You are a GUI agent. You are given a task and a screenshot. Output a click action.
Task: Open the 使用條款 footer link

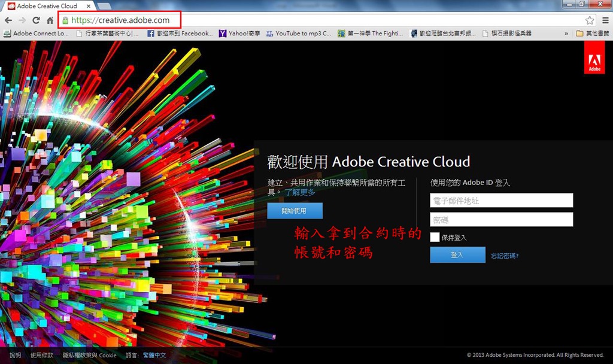tap(42, 355)
